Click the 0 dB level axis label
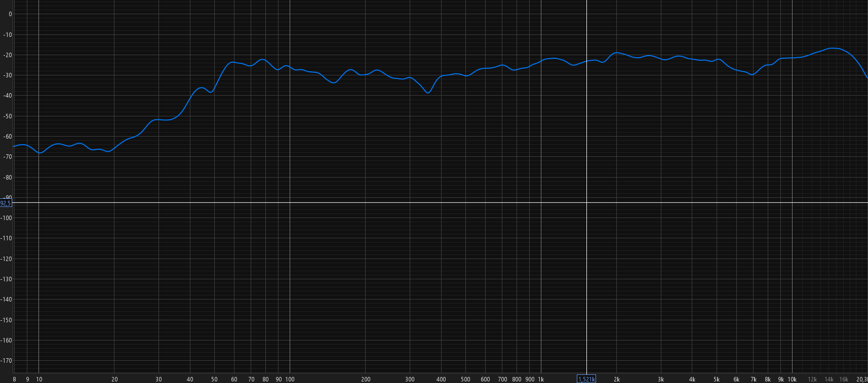Screen dimensions: 868x383 click(10, 14)
